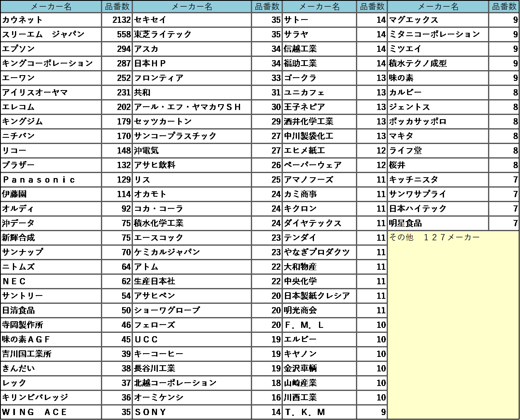The image size is (520, 420).
Task: Click the キヤノン maker cell
Action: (x=319, y=354)
